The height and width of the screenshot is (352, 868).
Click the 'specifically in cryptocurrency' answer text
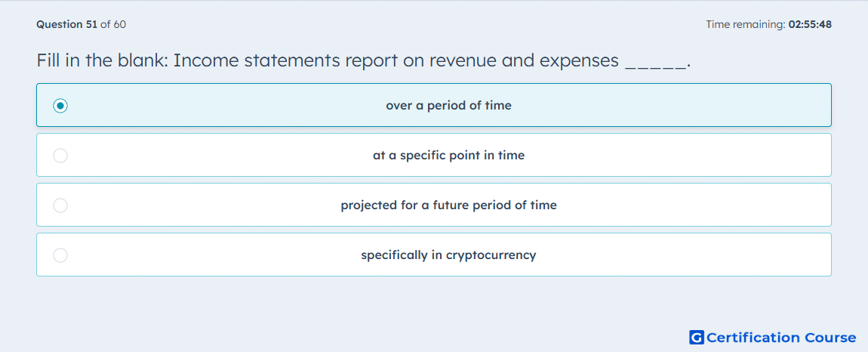[x=448, y=255]
